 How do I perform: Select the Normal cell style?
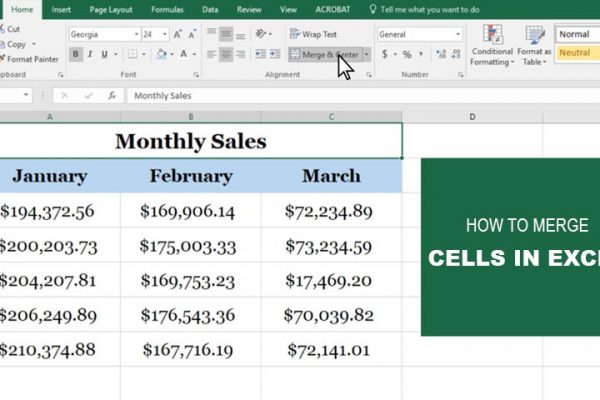click(x=577, y=34)
